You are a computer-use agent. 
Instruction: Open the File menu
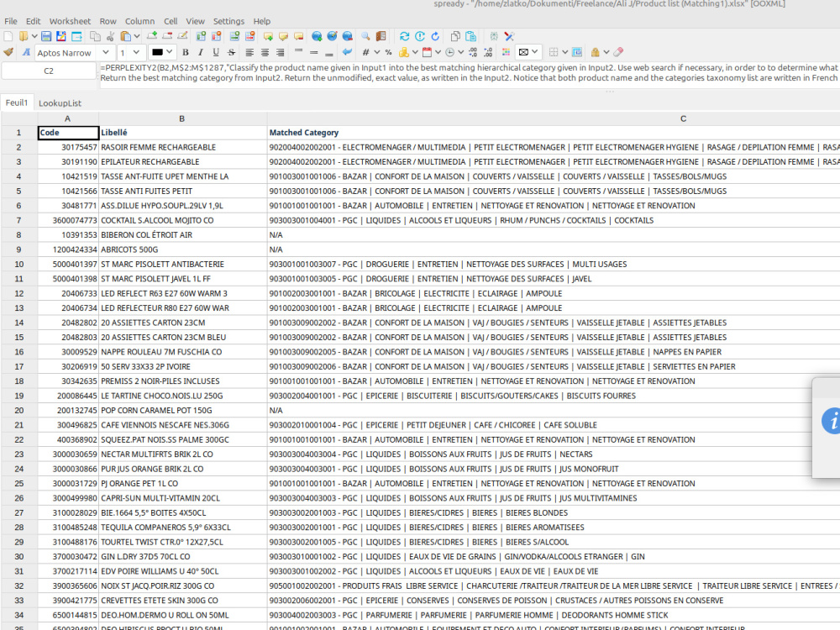click(11, 21)
